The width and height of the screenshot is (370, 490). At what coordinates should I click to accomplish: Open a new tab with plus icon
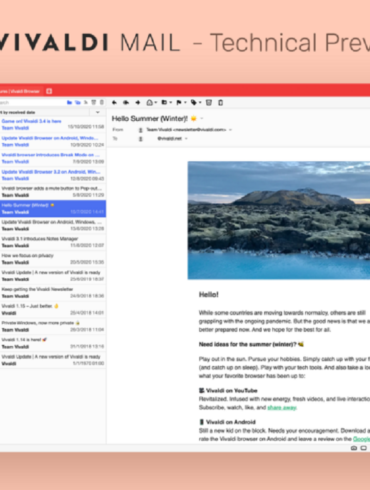[49, 91]
